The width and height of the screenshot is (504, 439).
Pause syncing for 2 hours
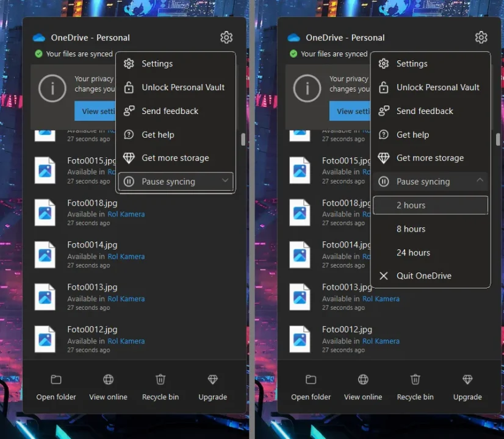pyautogui.click(x=430, y=205)
